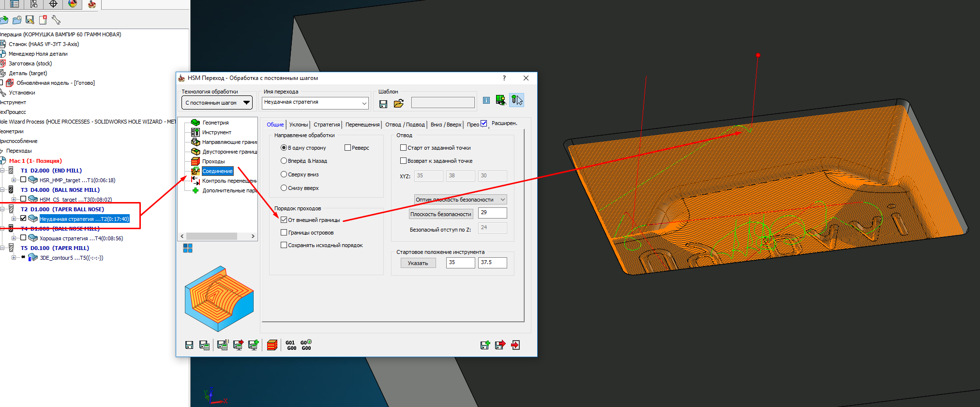Click the red-orange layered passes icon
980x407 pixels.
[272, 345]
